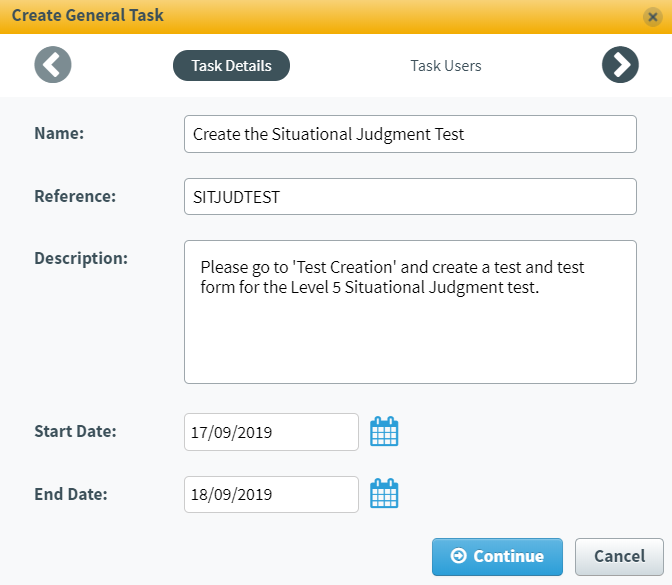Advance with the next step arrow
This screenshot has height=585, width=672.
pyautogui.click(x=620, y=65)
